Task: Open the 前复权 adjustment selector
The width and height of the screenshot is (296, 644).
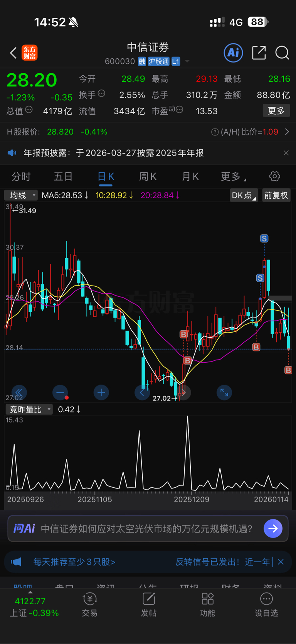Action: (x=276, y=195)
